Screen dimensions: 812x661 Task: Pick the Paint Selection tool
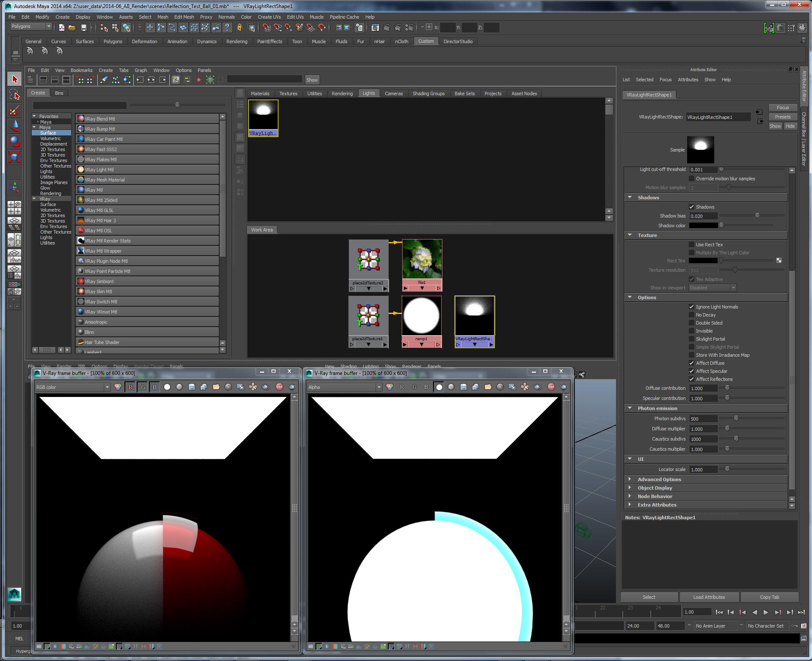coord(14,110)
